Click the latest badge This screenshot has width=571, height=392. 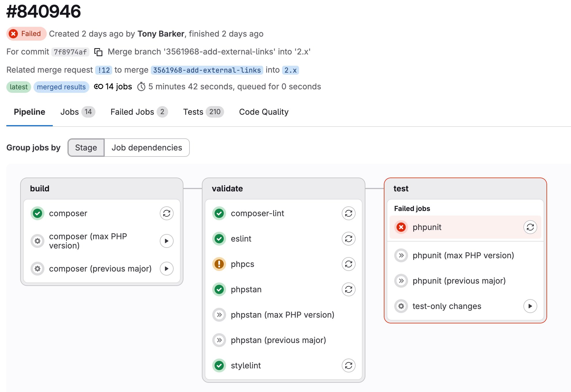tap(18, 87)
